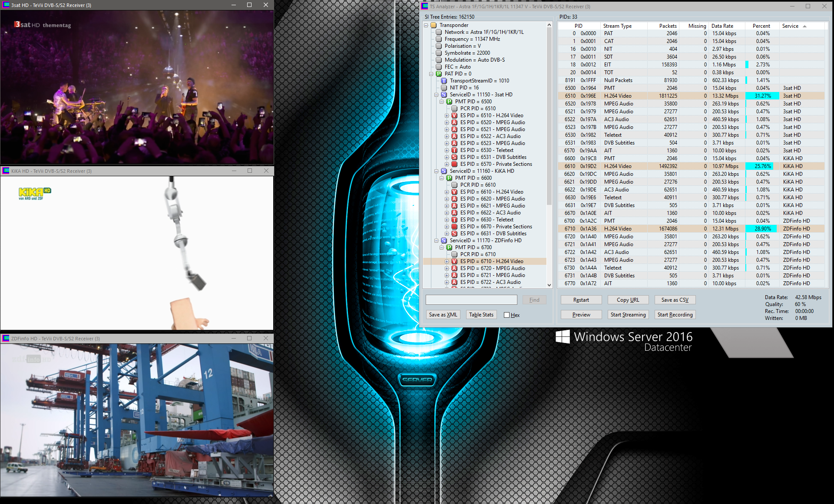Click the S icon of ServiceID 11150 - 3sat HD
The height and width of the screenshot is (504, 834).
444,95
